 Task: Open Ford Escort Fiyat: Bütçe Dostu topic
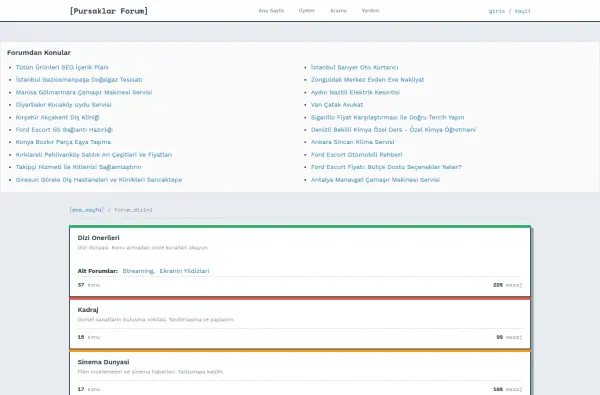point(386,167)
